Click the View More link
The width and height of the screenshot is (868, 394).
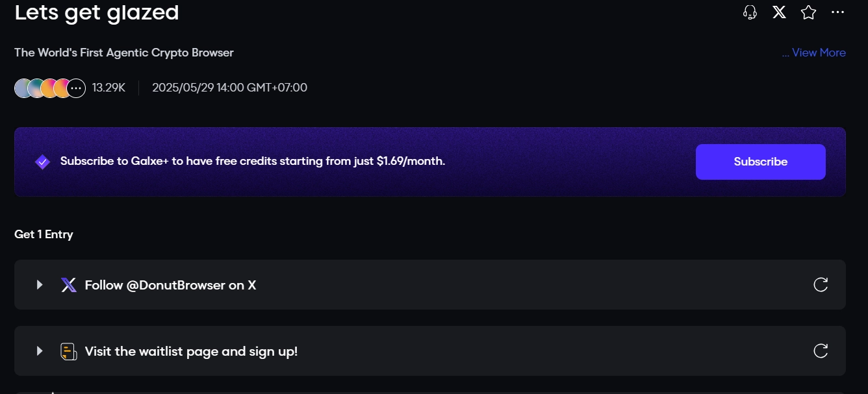813,53
